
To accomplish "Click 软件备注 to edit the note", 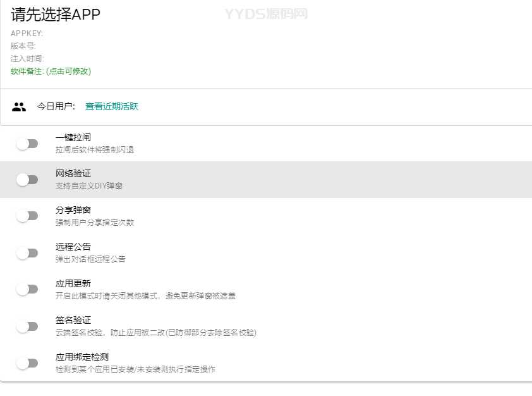I will pyautogui.click(x=51, y=71).
